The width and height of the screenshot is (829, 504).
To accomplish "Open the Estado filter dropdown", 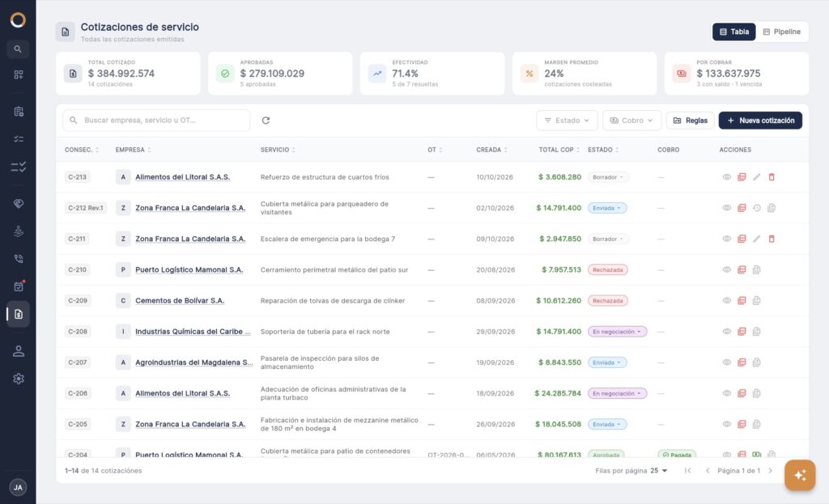I will [x=567, y=121].
